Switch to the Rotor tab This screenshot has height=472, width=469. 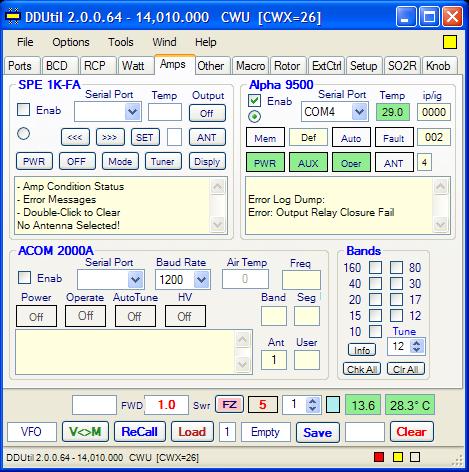(x=287, y=66)
